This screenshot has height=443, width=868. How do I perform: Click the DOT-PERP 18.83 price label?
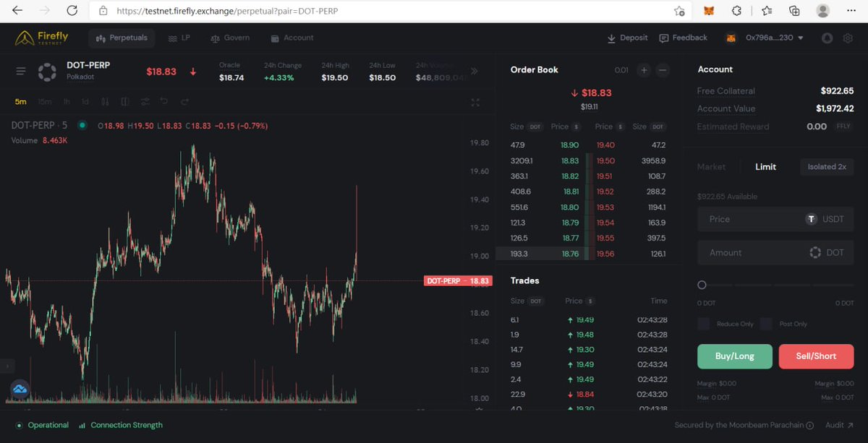tap(458, 281)
